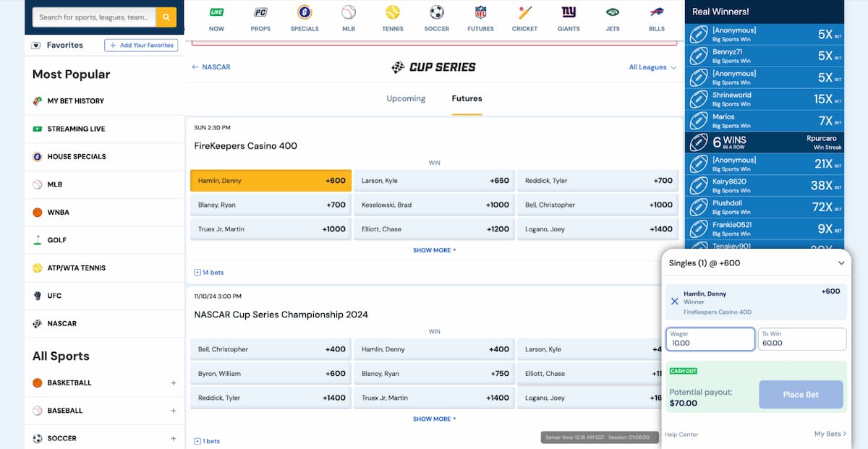Expand SHOW MORE under FireKeepers Casino 400
Viewport: 868px width, 449px height.
[x=434, y=250]
